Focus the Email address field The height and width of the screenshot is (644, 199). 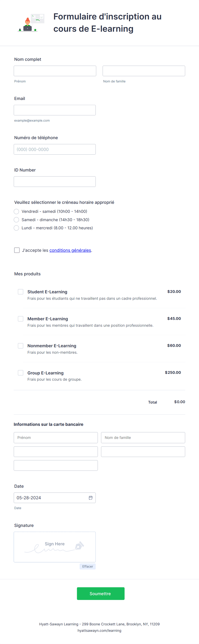(x=55, y=110)
